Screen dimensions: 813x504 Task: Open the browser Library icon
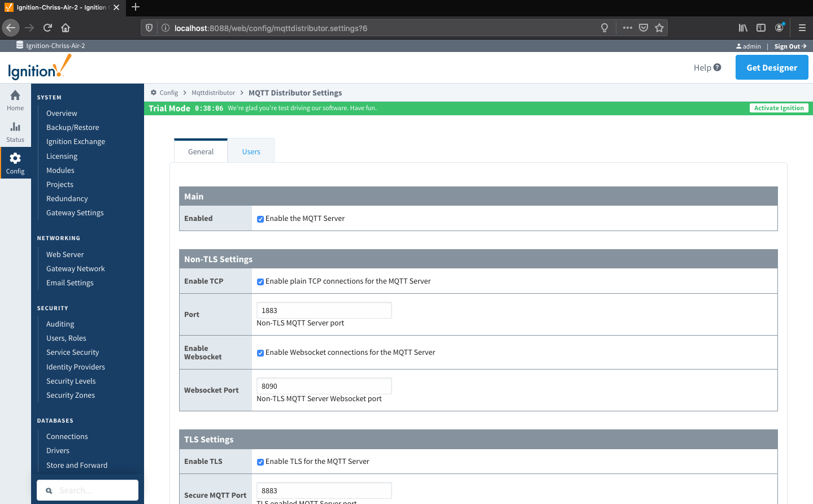click(743, 28)
